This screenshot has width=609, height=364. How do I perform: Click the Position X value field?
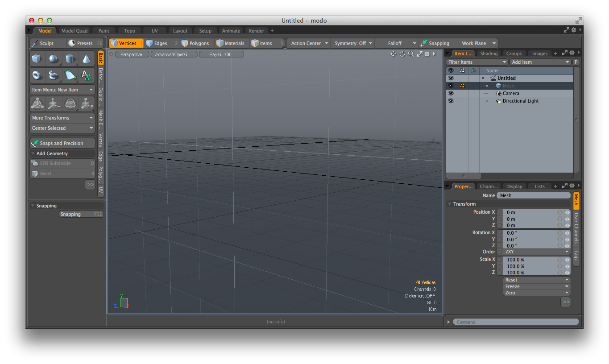tap(530, 212)
